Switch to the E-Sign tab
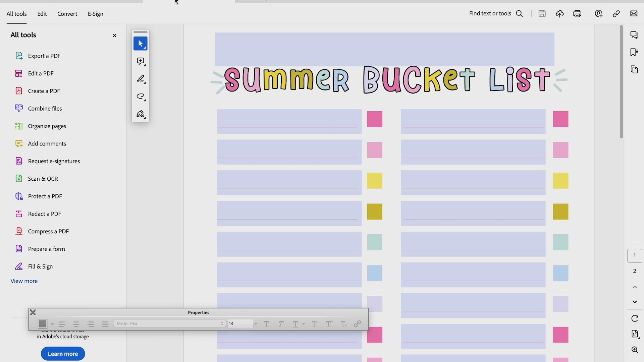This screenshot has width=644, height=362. pos(95,14)
